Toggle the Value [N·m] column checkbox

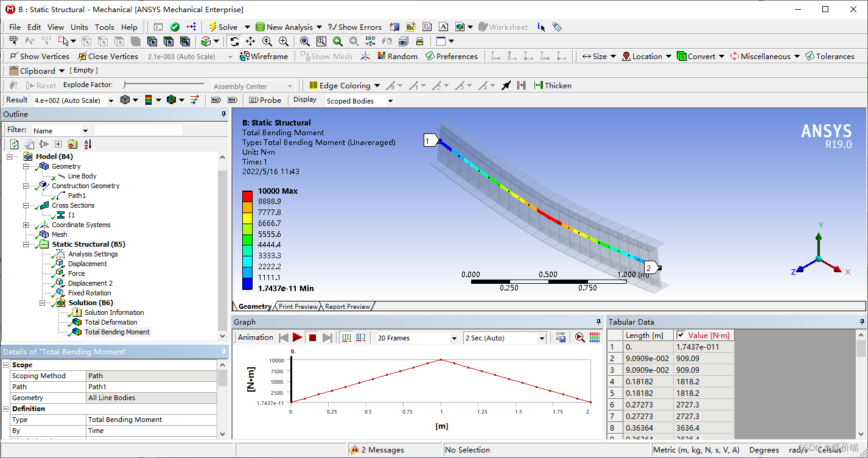click(x=681, y=335)
